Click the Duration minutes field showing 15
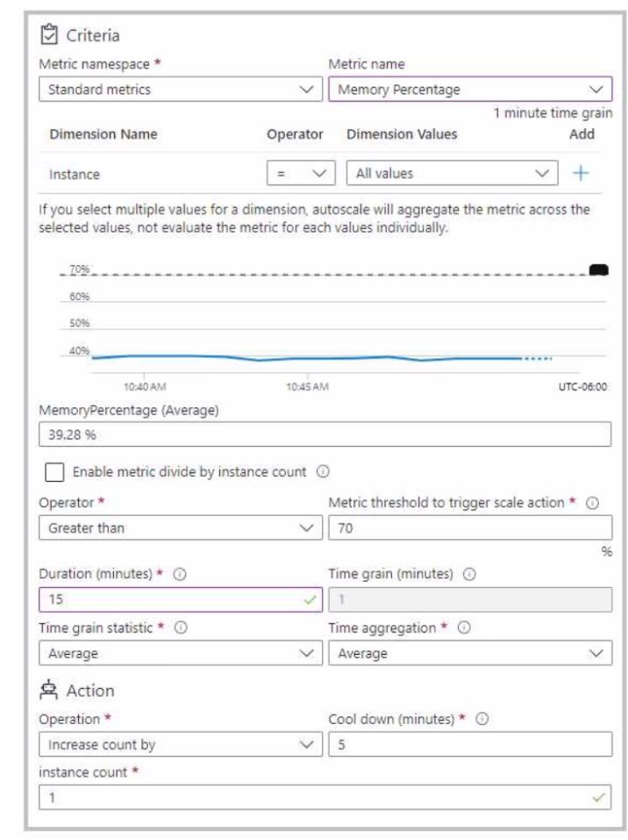This screenshot has height=840, width=628. tap(181, 599)
